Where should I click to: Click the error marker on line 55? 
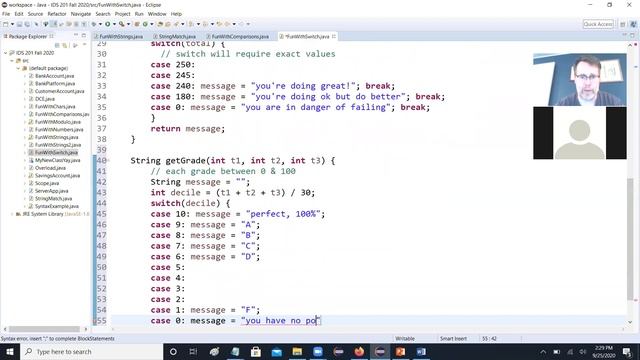[x=95, y=321]
